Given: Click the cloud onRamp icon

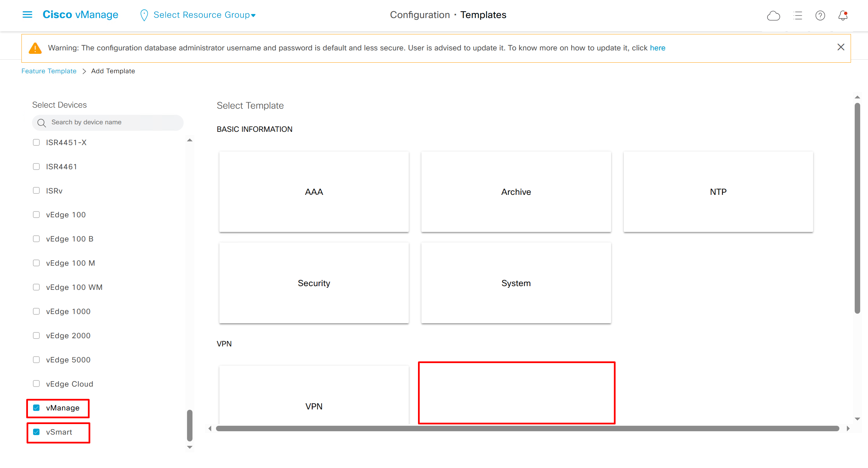Looking at the screenshot, I should coord(773,16).
